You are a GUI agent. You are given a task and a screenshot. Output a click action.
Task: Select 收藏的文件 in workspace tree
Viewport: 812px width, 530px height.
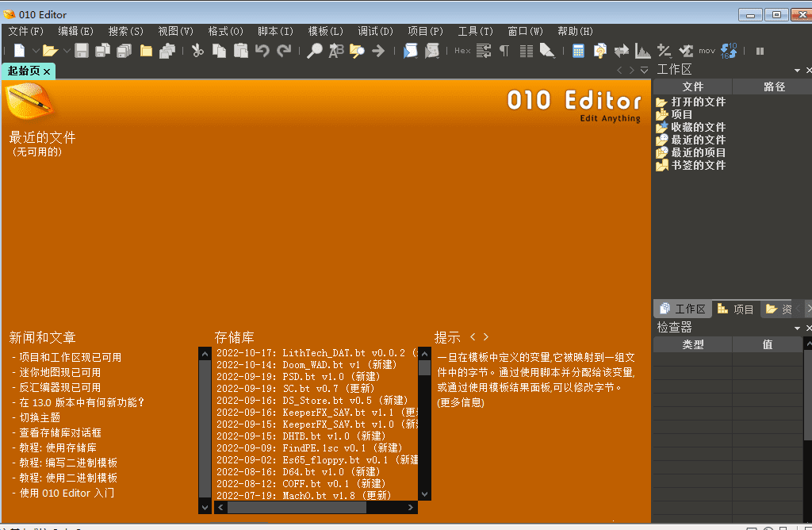[698, 127]
